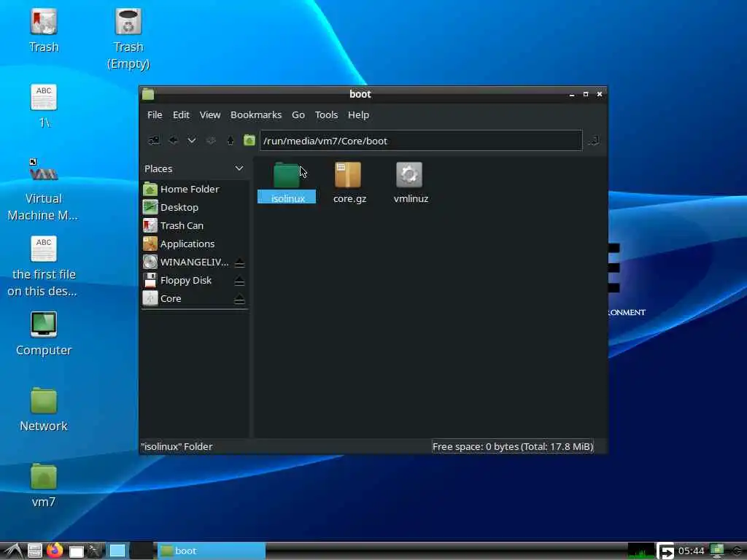Select the 1\ text file on the desktop

pos(44,106)
